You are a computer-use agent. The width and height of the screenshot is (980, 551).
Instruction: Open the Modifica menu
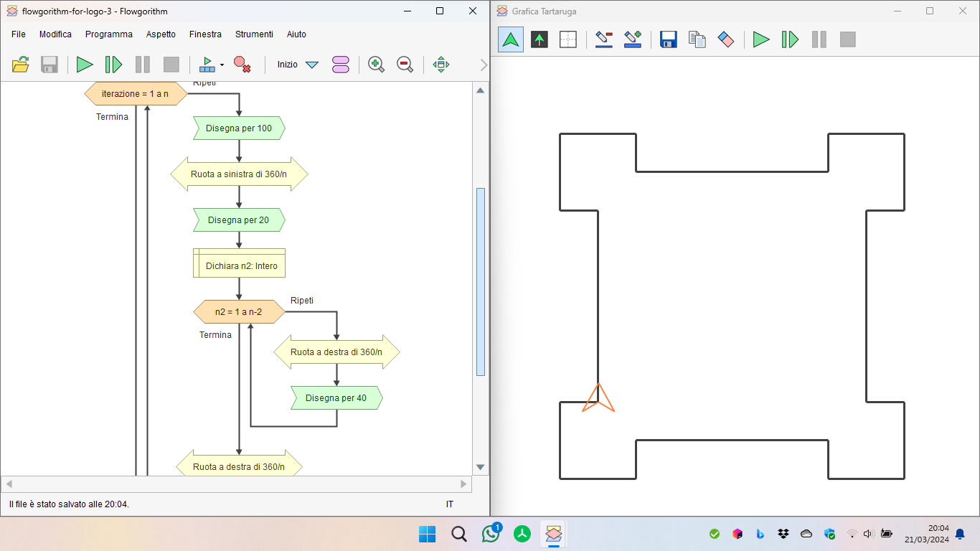click(55, 34)
